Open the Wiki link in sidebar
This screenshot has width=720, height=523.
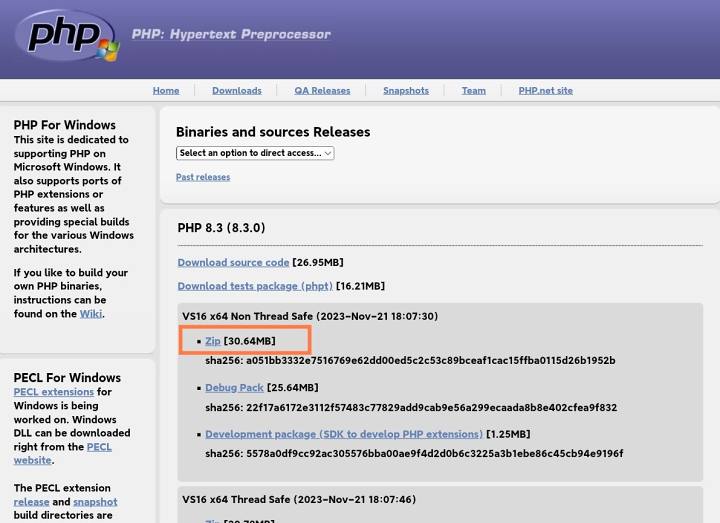point(90,314)
